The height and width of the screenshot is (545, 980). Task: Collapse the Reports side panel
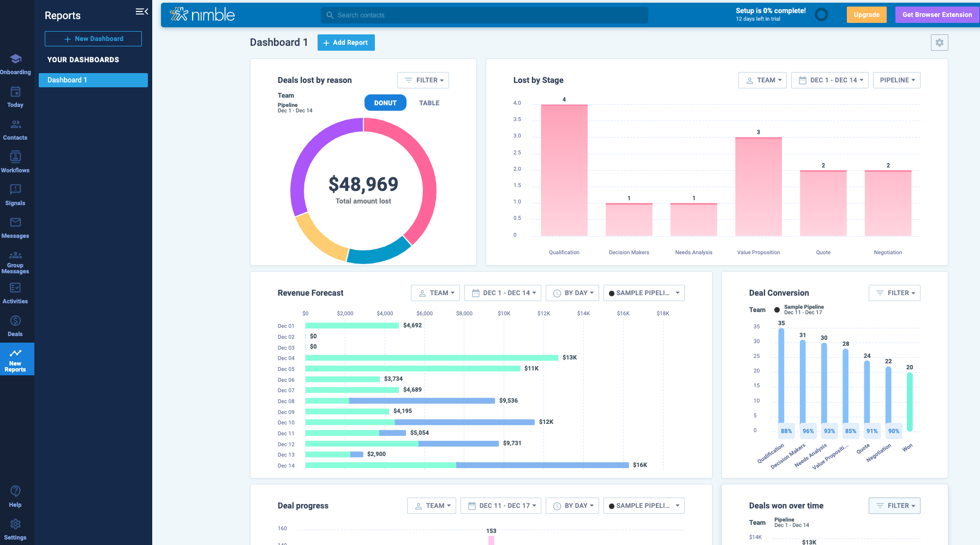pyautogui.click(x=142, y=11)
